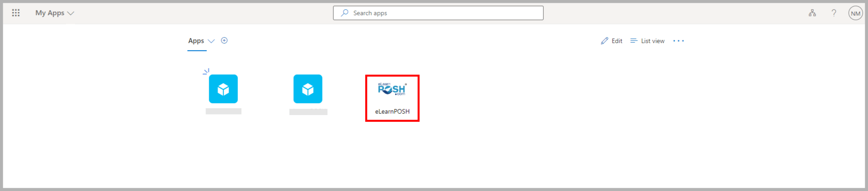Open the help question mark icon
This screenshot has height=191, width=868.
tap(834, 13)
